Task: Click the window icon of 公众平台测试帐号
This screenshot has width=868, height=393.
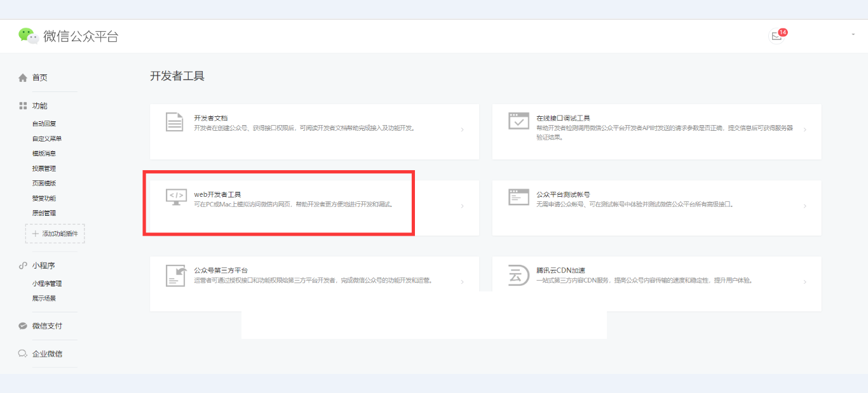Action: pyautogui.click(x=519, y=197)
